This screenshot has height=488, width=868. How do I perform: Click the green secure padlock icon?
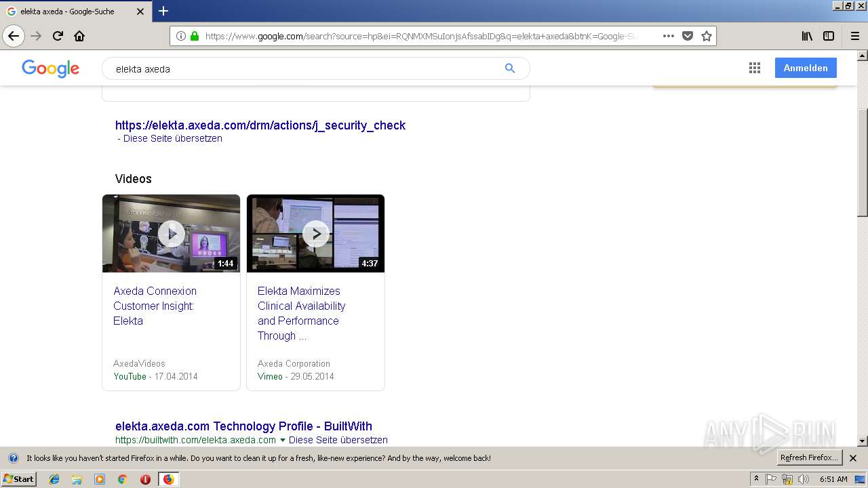click(x=195, y=36)
